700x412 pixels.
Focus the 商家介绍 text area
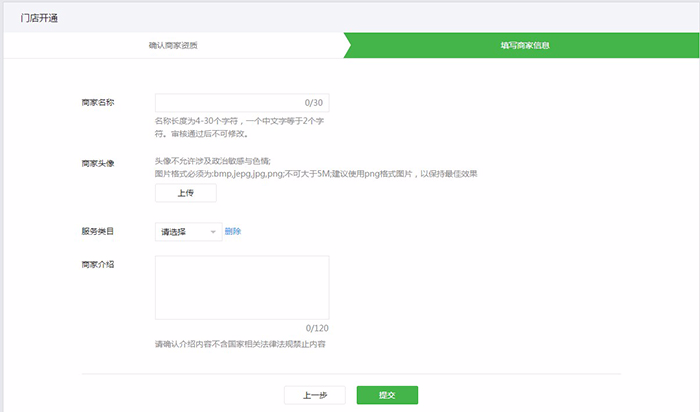pyautogui.click(x=241, y=287)
